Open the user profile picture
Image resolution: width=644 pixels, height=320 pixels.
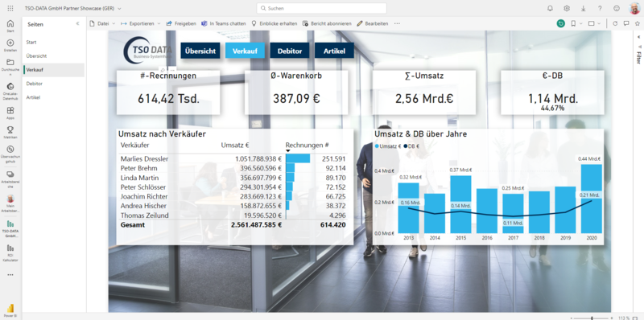point(634,8)
